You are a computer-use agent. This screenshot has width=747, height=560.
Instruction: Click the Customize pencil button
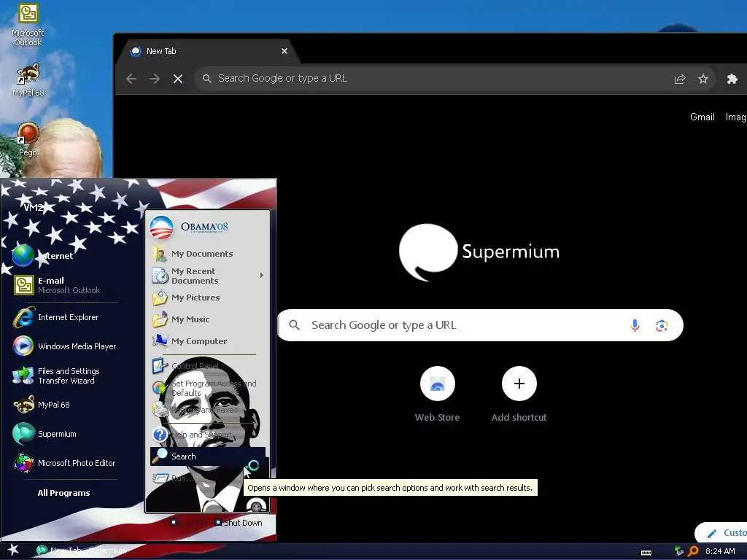tap(722, 533)
